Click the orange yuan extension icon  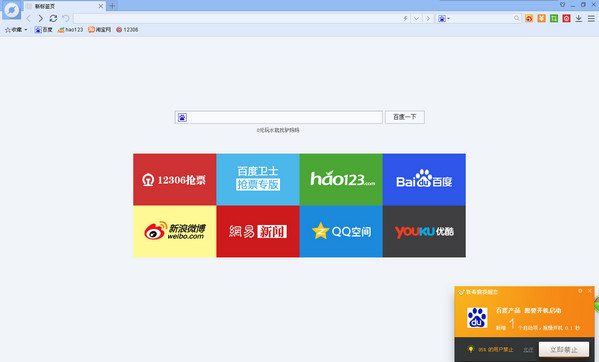coord(541,18)
